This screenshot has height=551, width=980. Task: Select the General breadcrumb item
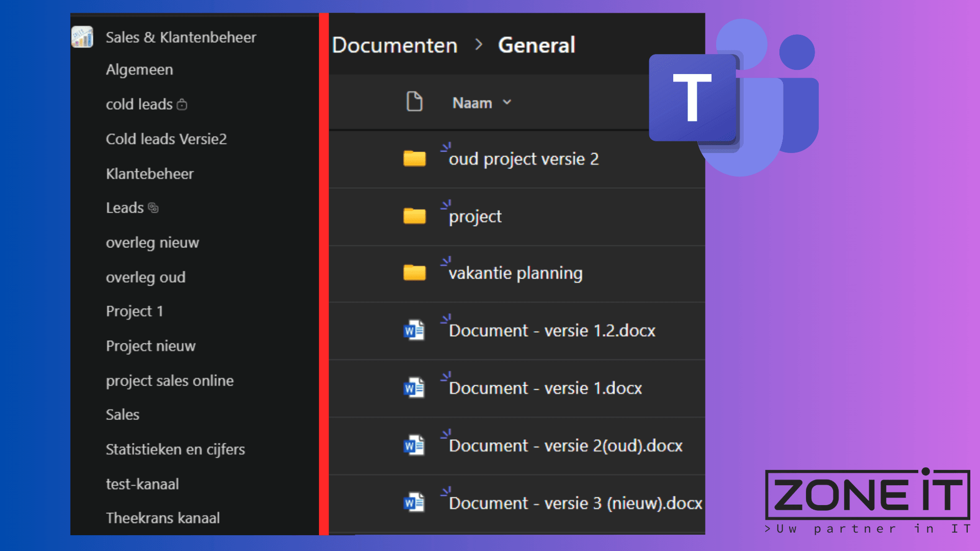point(536,45)
